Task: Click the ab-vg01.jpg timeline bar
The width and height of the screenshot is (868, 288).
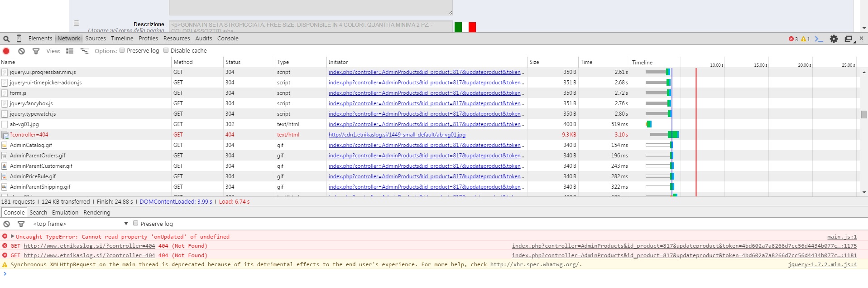Action: click(x=648, y=124)
